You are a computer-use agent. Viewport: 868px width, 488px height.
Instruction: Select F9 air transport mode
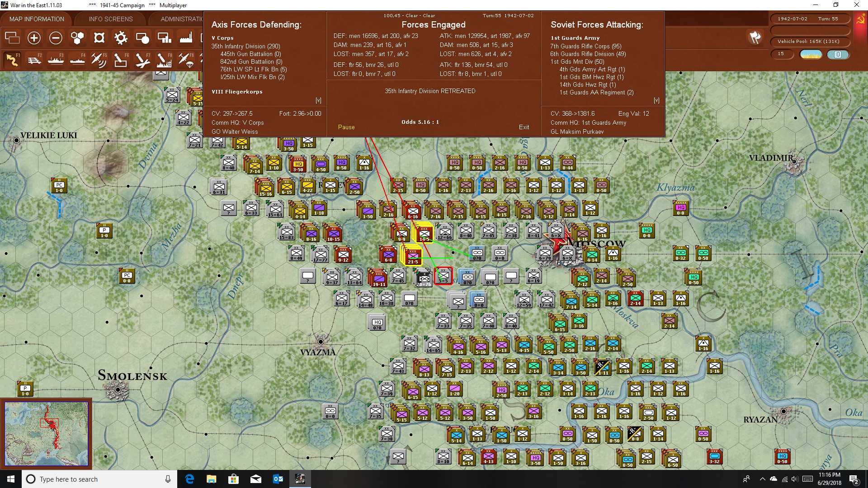[x=186, y=60]
